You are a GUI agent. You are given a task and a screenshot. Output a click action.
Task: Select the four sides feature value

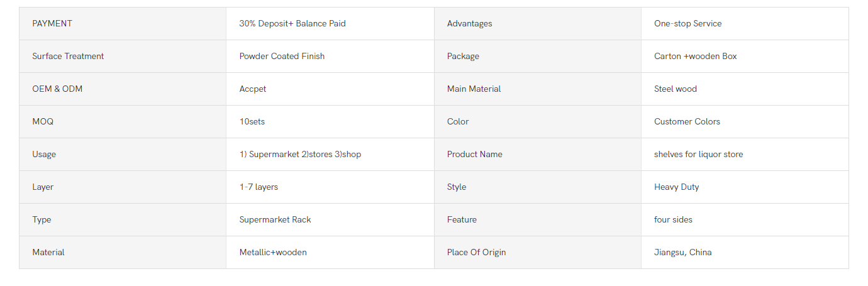[674, 220]
